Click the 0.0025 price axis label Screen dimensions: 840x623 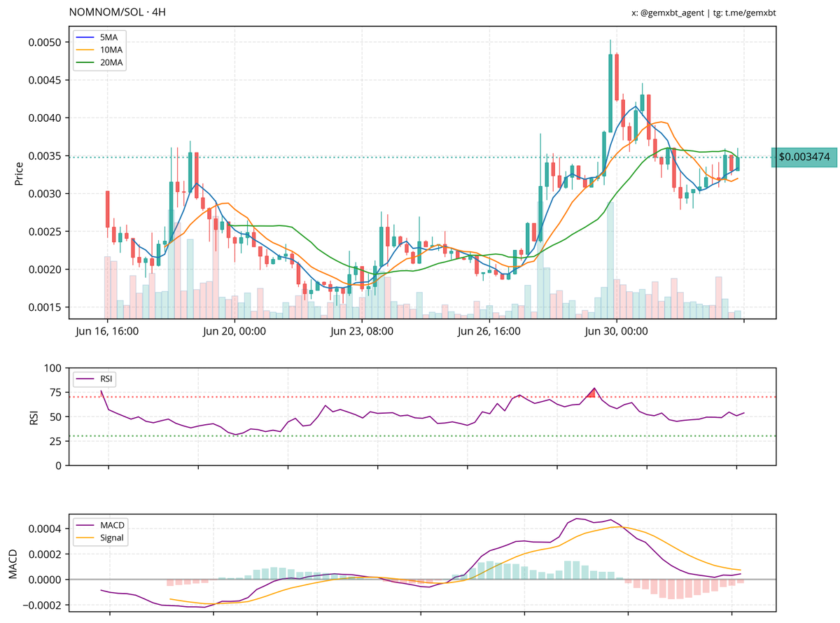click(45, 232)
